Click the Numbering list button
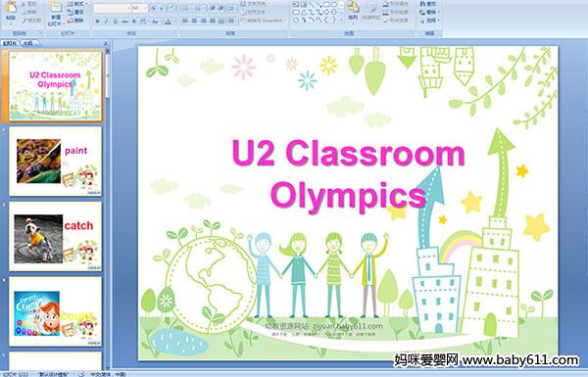Viewport: 588px width, 377px height. (x=200, y=8)
